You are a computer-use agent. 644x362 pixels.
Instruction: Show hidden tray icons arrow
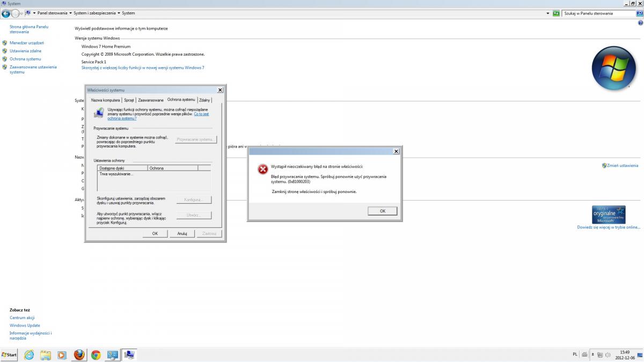(593, 354)
